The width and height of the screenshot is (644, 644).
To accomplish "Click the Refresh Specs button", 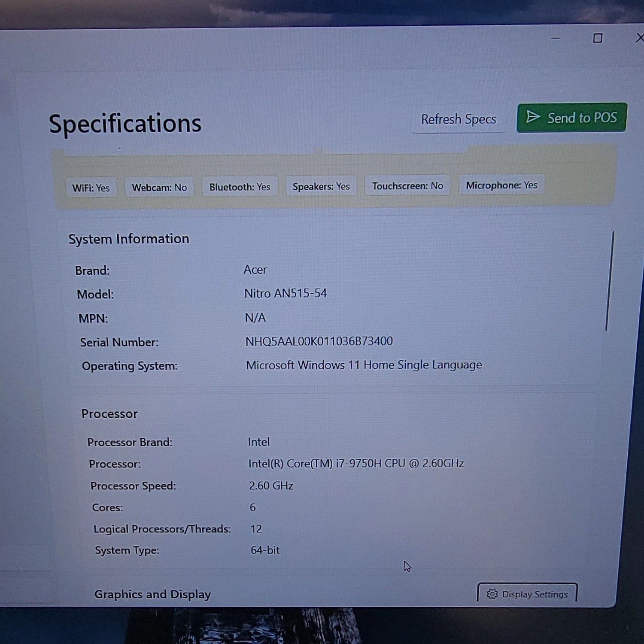I will click(459, 119).
